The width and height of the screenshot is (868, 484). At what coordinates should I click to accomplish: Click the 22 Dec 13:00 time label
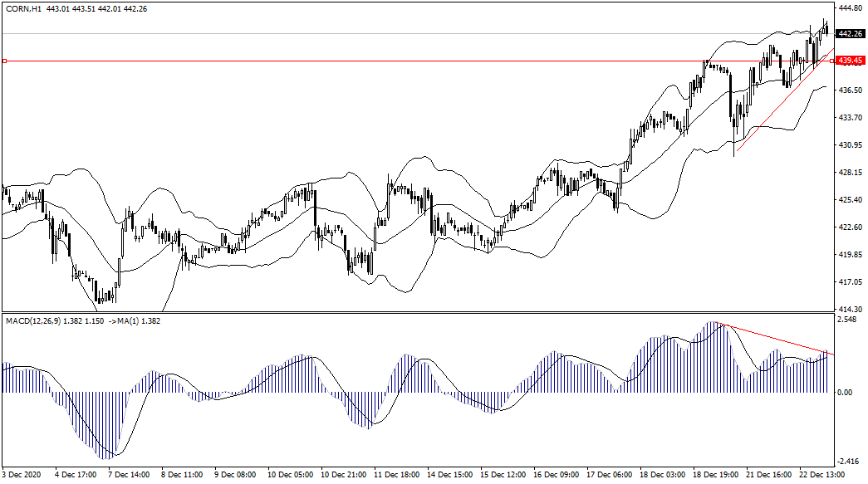coord(822,476)
